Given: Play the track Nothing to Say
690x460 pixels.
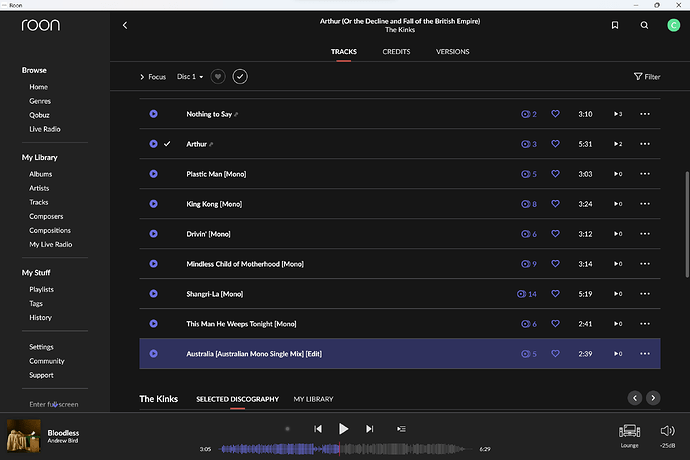Looking at the screenshot, I should point(154,114).
